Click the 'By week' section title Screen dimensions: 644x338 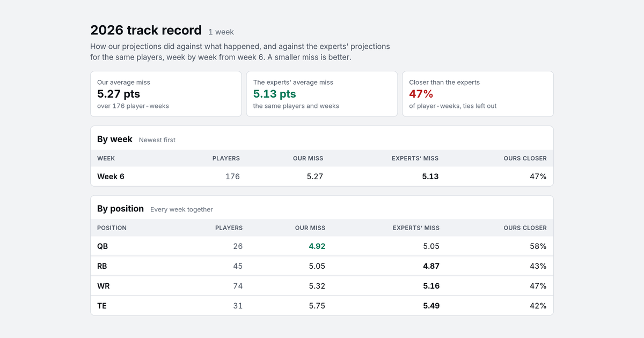115,139
